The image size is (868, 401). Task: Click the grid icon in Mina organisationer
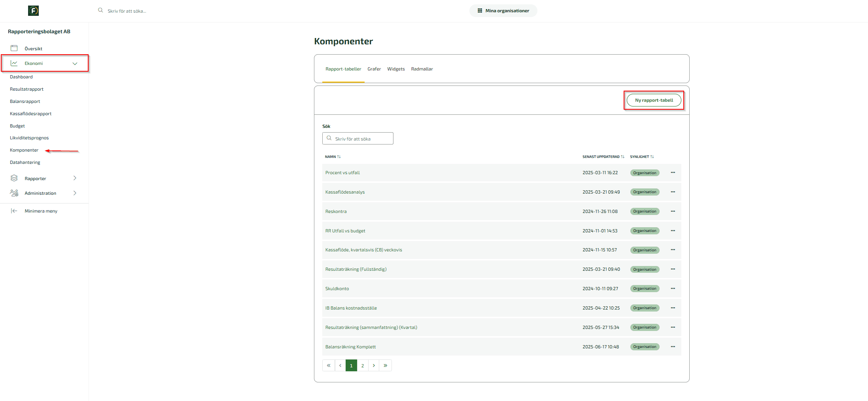tap(480, 11)
